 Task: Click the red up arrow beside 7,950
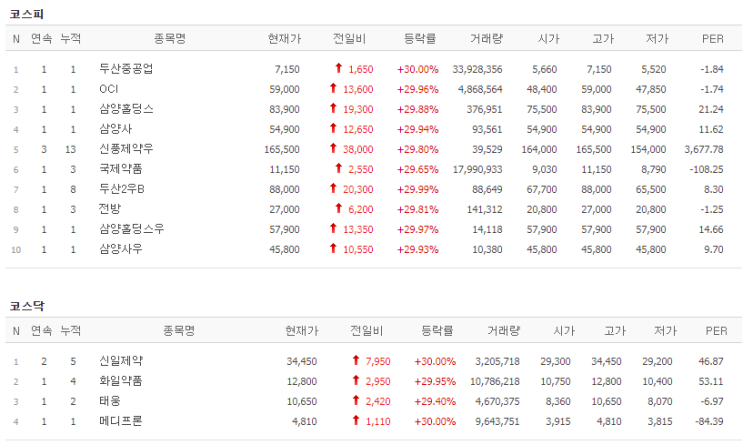356,360
